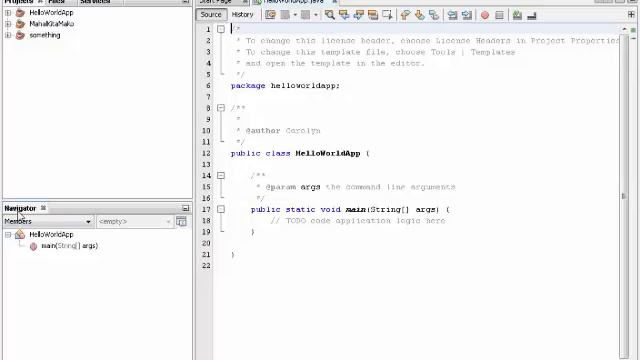Image resolution: width=640 pixels, height=360 pixels.
Task: Click editor split icon at toolbar's far right
Action: click(631, 14)
